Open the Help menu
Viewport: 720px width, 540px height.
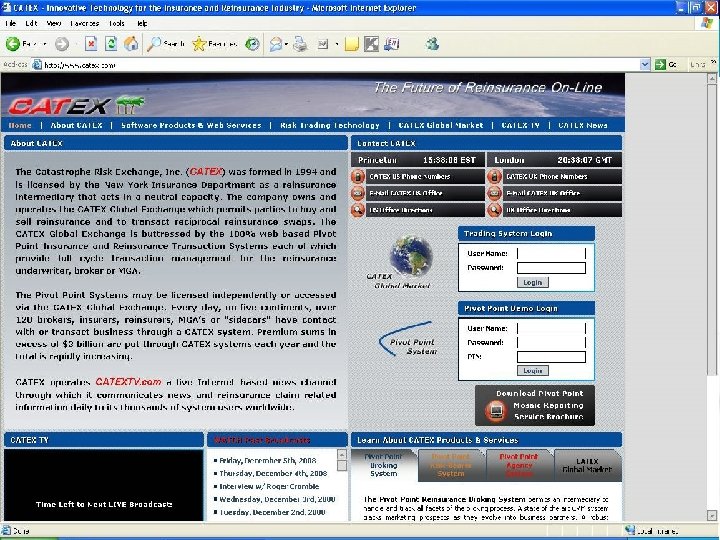tap(142, 23)
